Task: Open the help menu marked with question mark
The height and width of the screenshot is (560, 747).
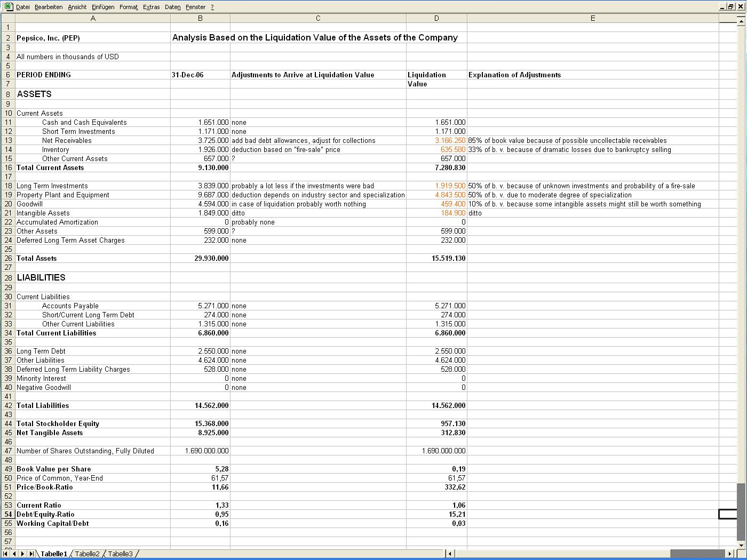Action: click(x=212, y=7)
